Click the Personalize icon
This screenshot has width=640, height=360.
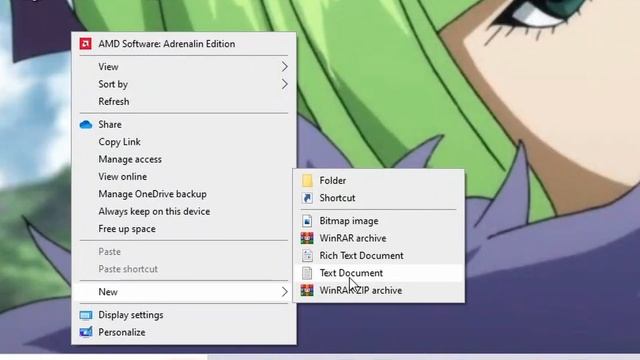[86, 332]
